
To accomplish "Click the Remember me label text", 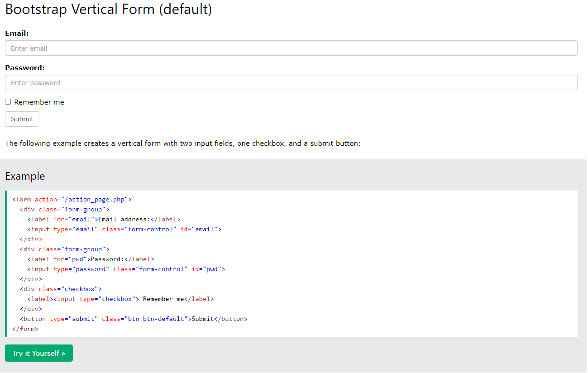I will coord(39,102).
